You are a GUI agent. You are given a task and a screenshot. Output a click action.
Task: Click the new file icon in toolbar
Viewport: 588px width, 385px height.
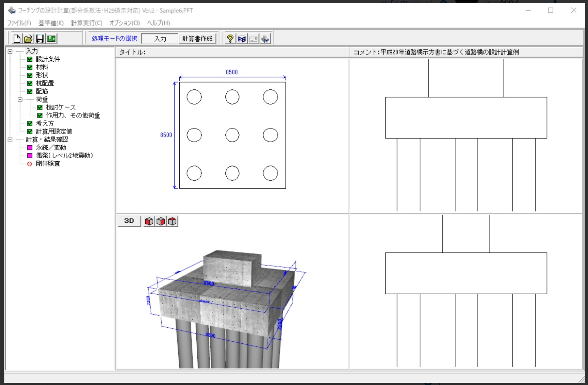pyautogui.click(x=17, y=39)
